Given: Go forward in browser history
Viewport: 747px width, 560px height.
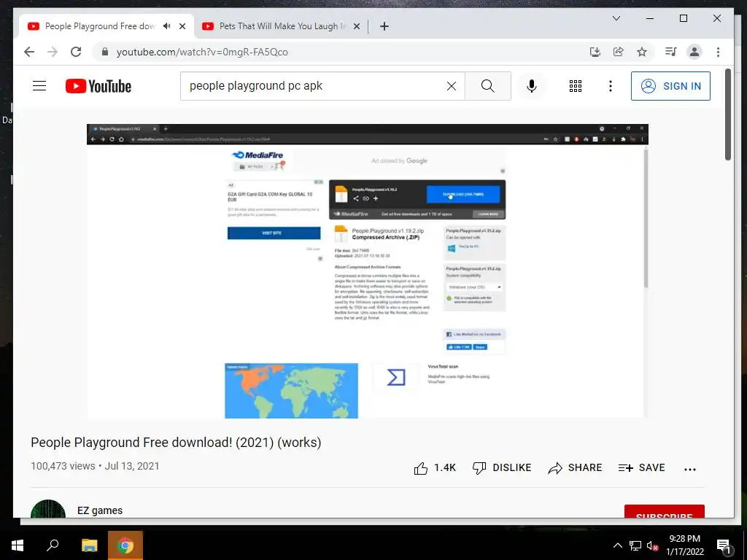Looking at the screenshot, I should point(53,52).
